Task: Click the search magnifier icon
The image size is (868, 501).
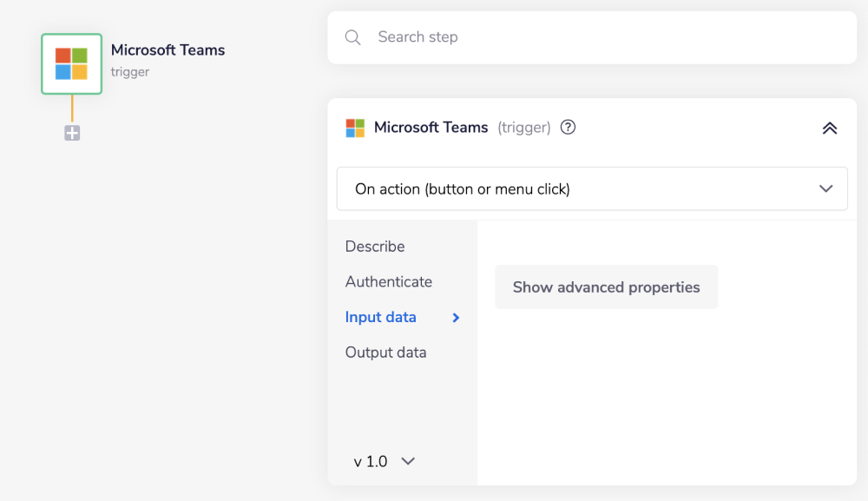Action: [x=352, y=36]
